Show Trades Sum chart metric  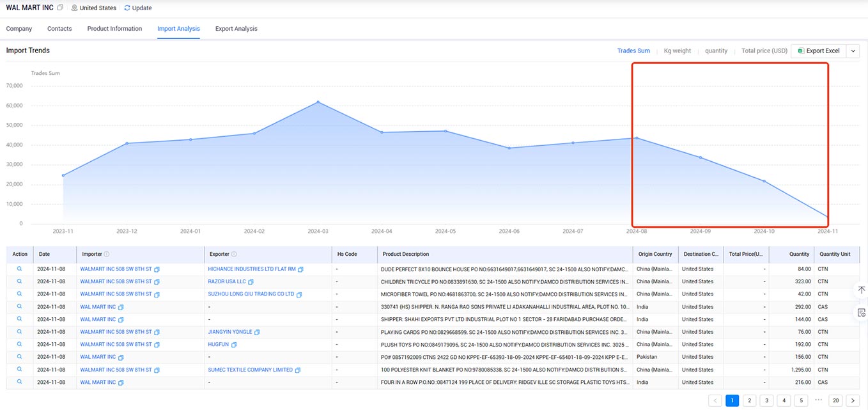[x=633, y=51]
